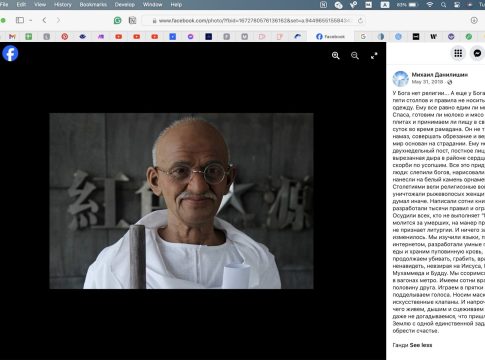The width and height of the screenshot is (485, 360).
Task: Open Control Center
Action: click(458, 5)
